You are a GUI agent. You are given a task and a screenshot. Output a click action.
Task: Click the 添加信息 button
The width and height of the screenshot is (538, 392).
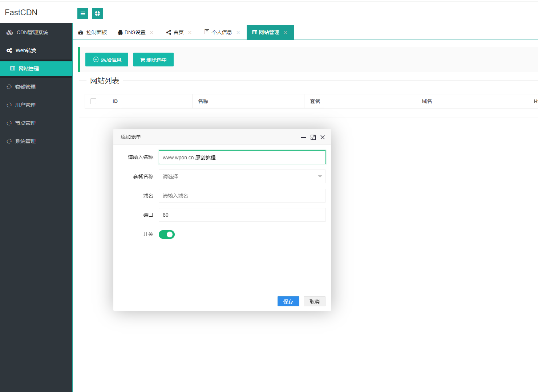coord(107,60)
